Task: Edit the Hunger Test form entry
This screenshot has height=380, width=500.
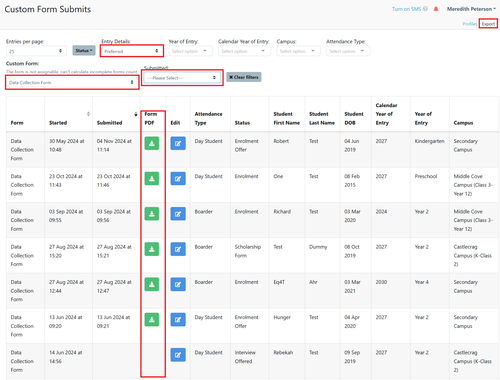Action: [x=178, y=319]
